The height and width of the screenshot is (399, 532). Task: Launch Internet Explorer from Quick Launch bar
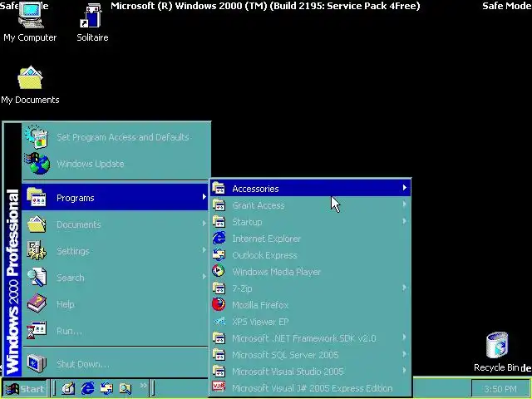tap(87, 388)
